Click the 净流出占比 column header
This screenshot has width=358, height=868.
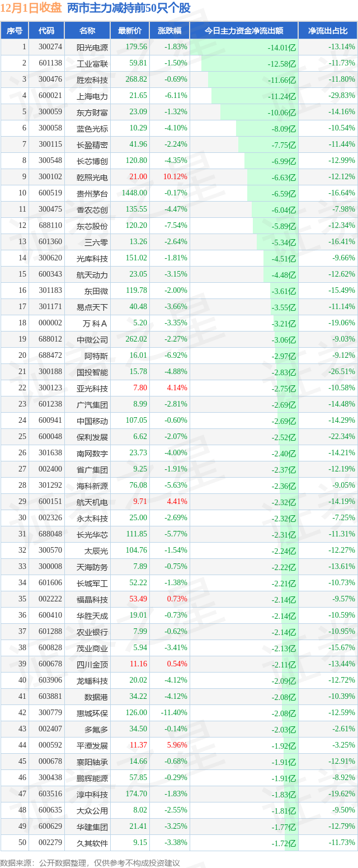point(328,30)
